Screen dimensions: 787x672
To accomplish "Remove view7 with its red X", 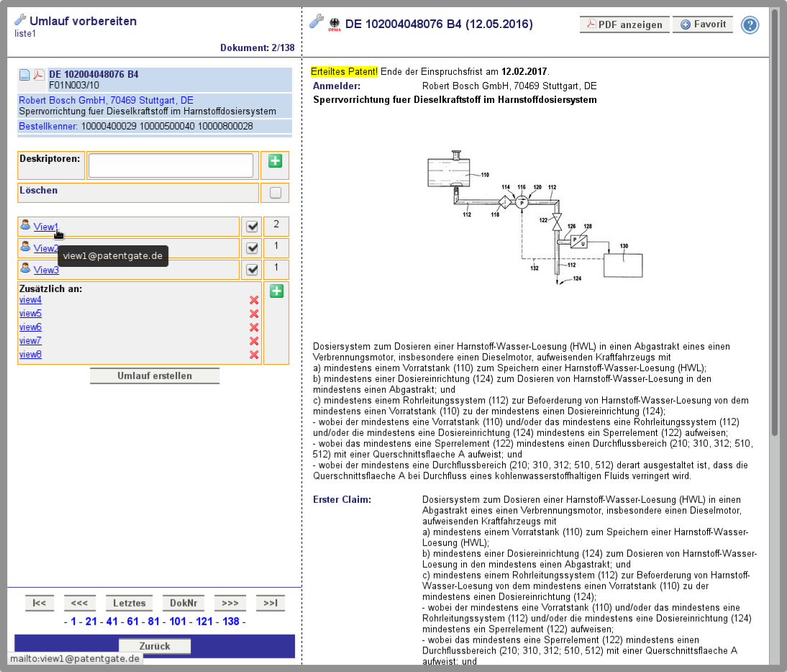I will coord(254,341).
